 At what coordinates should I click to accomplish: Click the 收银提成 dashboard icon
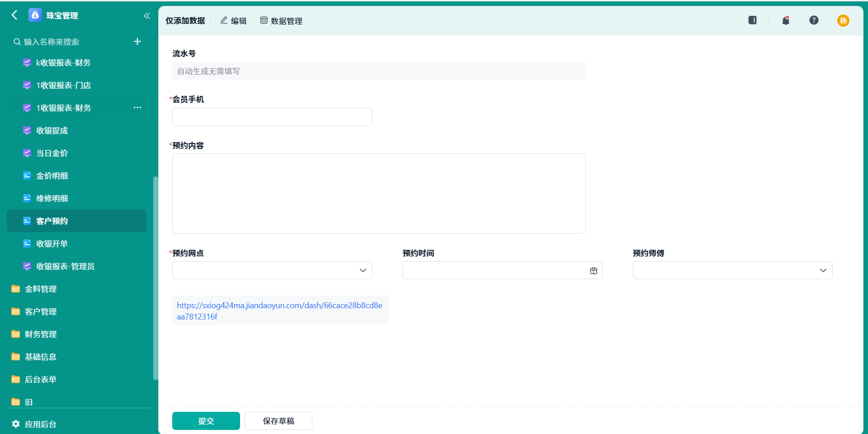(x=27, y=130)
